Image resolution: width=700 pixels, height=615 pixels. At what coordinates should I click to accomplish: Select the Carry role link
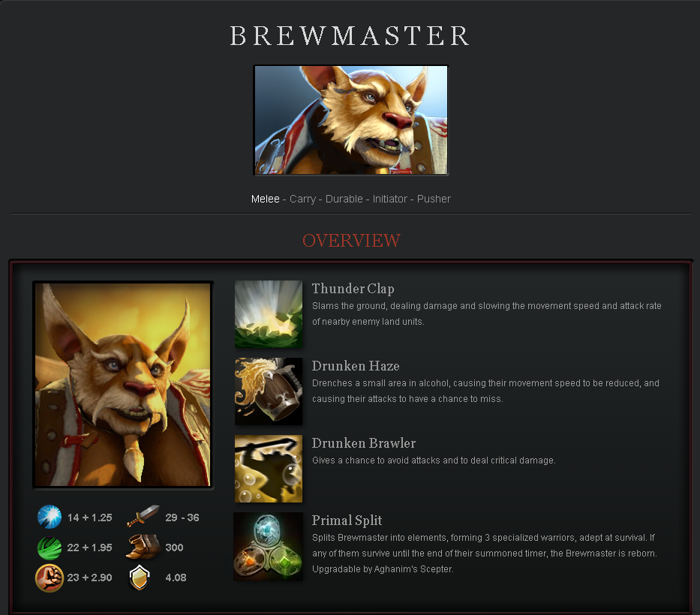pos(302,199)
